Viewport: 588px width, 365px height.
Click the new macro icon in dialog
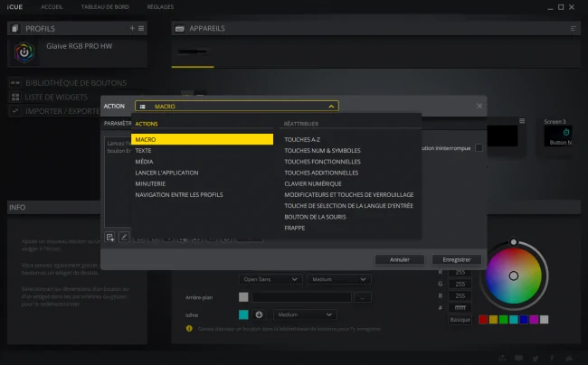tap(109, 237)
